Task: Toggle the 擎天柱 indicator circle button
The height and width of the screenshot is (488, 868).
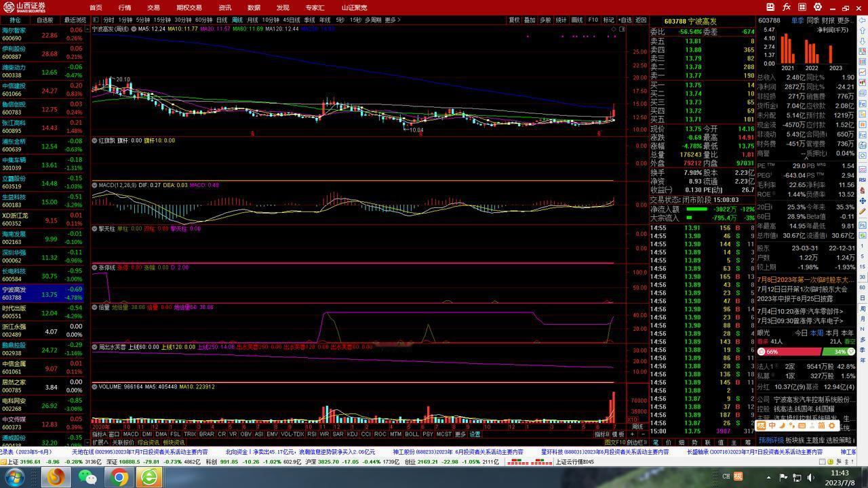Action: (95, 229)
